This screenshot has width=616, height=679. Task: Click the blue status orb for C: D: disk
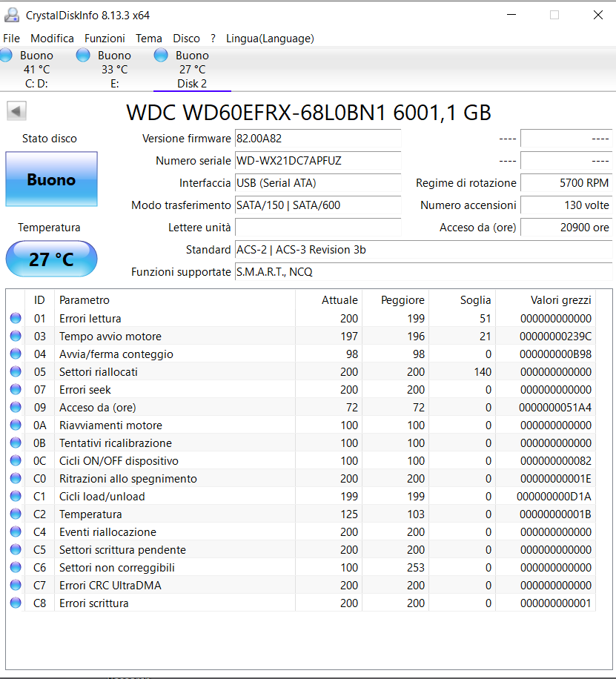[x=6, y=56]
